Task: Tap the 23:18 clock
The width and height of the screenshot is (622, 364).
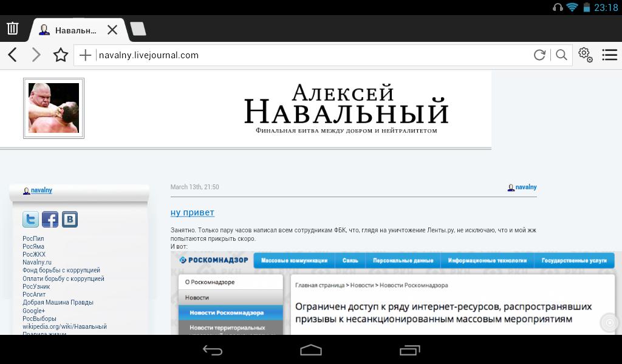Action: pyautogui.click(x=606, y=7)
